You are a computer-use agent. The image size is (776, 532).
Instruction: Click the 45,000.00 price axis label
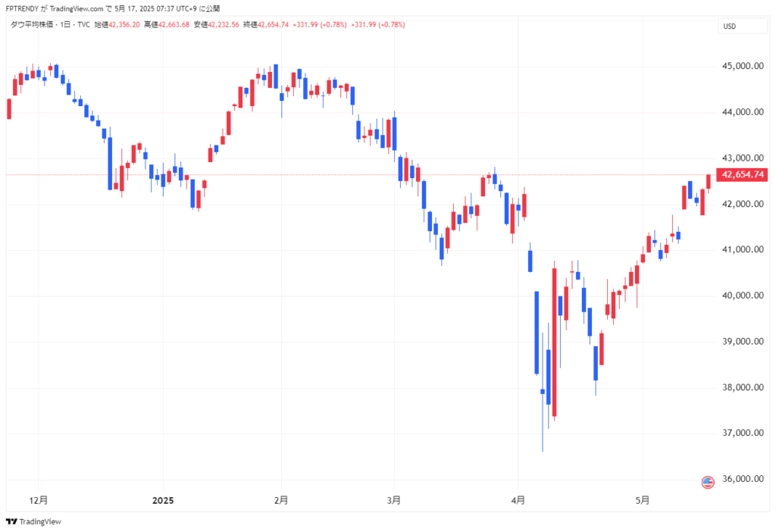pos(743,66)
